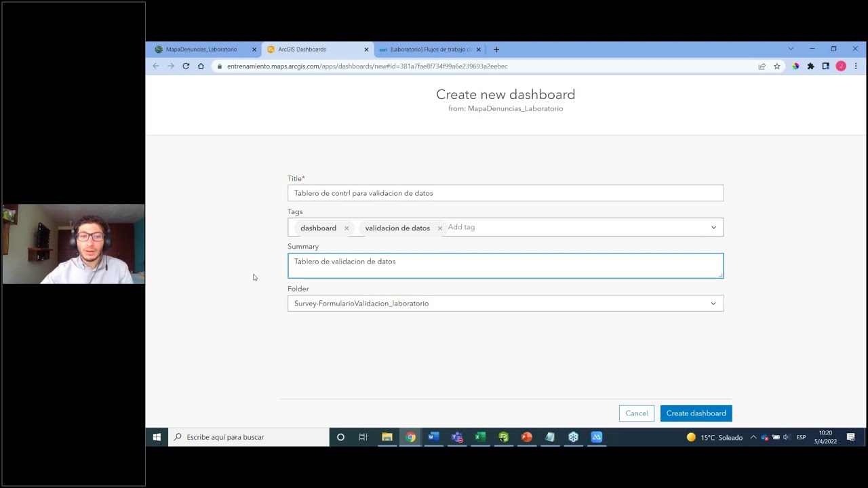Click the browser address bar URL

[x=367, y=66]
